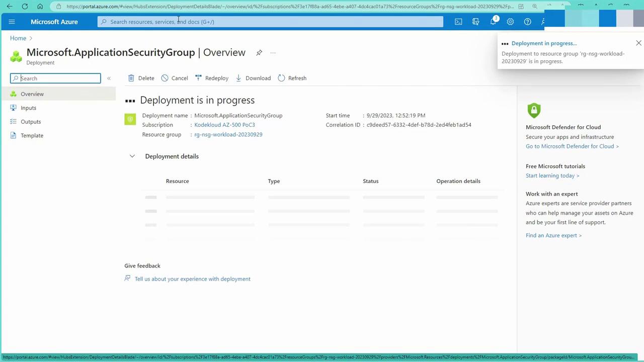Open Cloud Shell from top bar
644x362 pixels.
pos(458,22)
